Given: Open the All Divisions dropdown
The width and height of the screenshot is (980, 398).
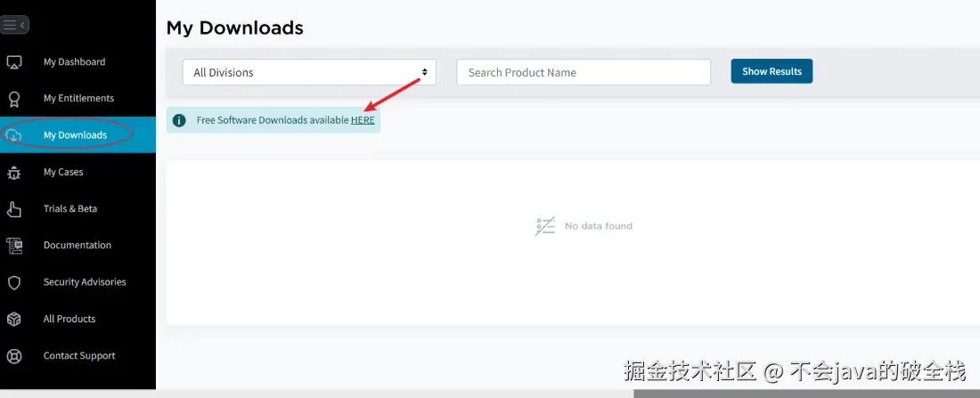Looking at the screenshot, I should point(309,72).
